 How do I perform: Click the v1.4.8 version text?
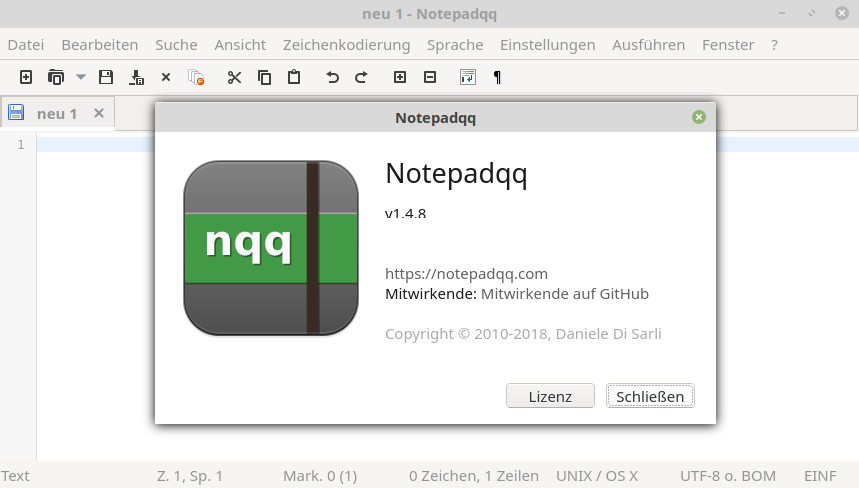point(405,213)
